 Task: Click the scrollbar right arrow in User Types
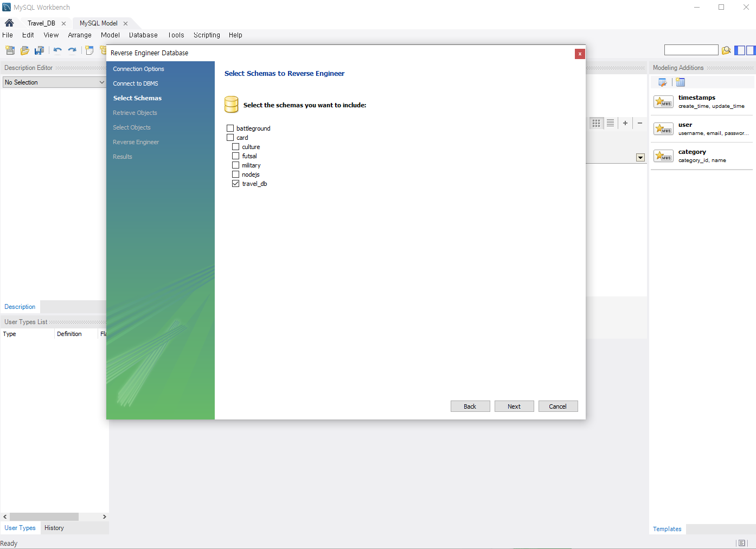pyautogui.click(x=104, y=516)
